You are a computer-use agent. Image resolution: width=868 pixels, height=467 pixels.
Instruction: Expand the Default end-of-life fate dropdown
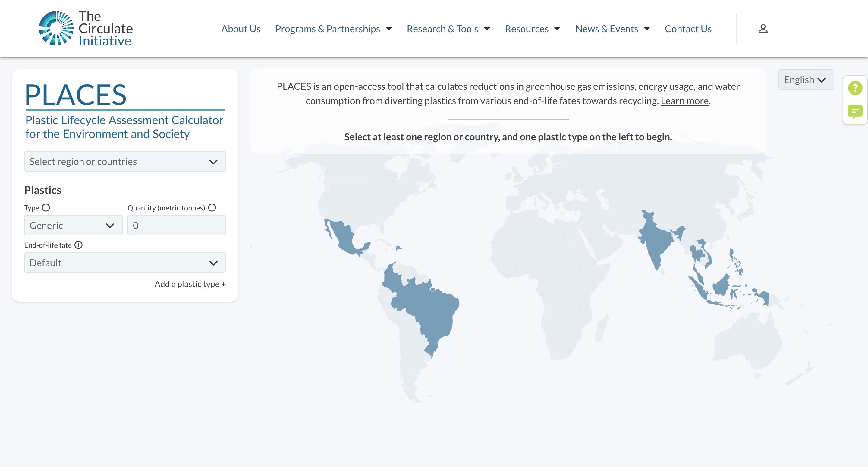125,263
